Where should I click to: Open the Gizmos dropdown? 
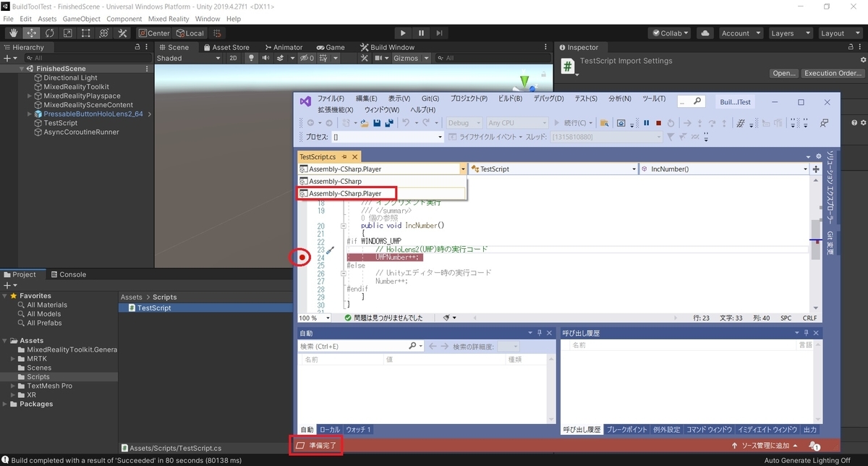(x=411, y=58)
